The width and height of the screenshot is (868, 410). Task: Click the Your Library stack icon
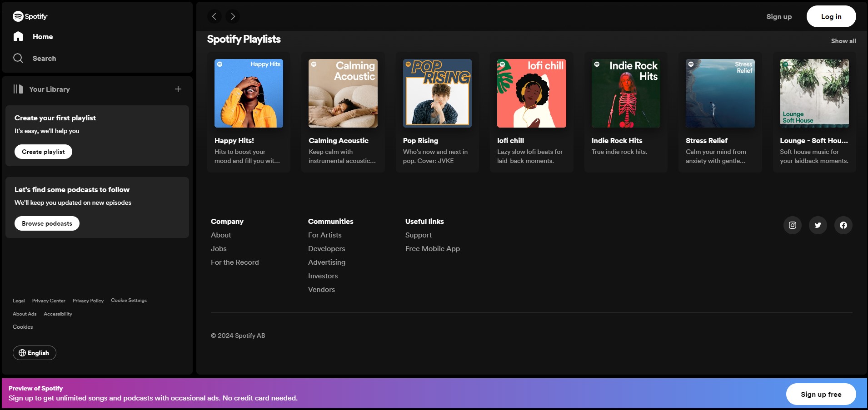18,89
